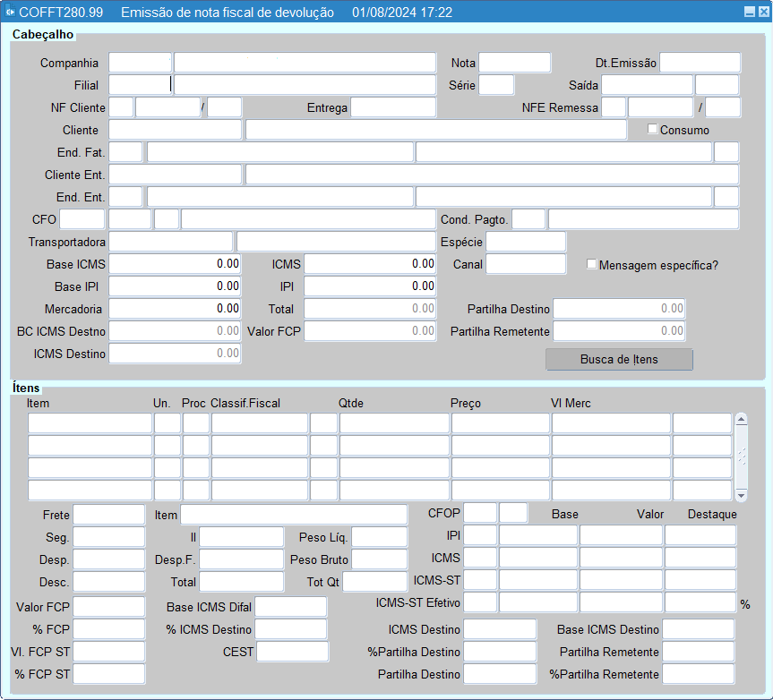Click the Ítens scrollbar down arrow
The height and width of the screenshot is (700, 773).
click(x=741, y=495)
